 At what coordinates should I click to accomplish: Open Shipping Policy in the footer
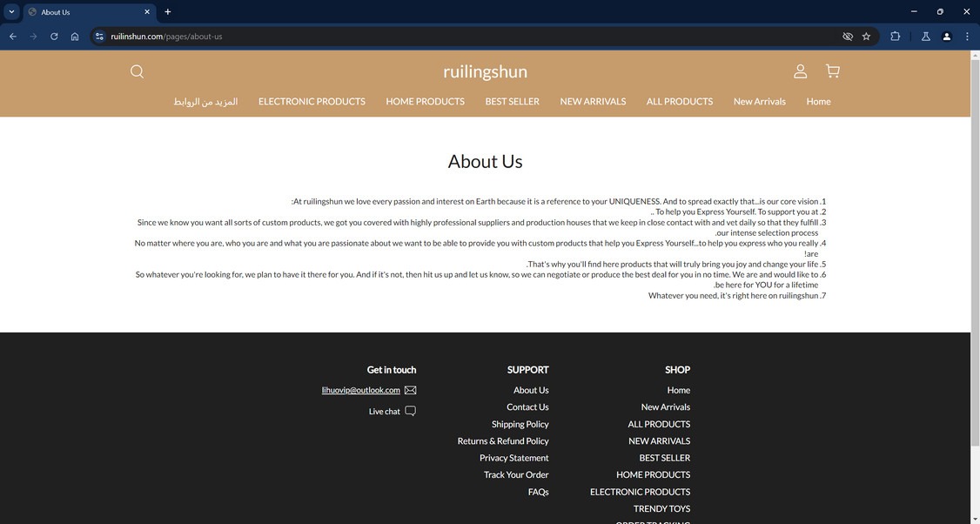(x=520, y=424)
